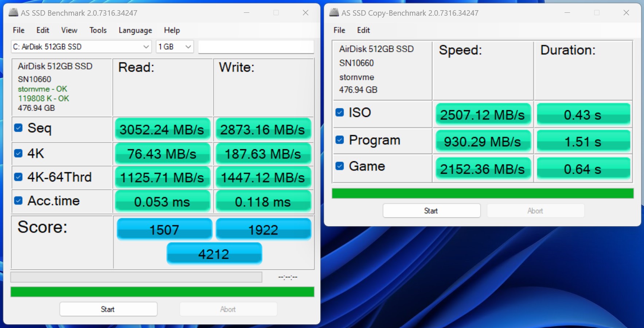Open the File menu in AS SSD Benchmark

point(19,30)
